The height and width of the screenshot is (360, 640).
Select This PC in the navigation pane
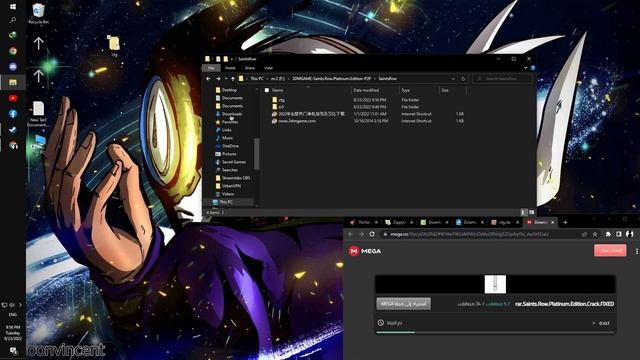[x=222, y=202]
